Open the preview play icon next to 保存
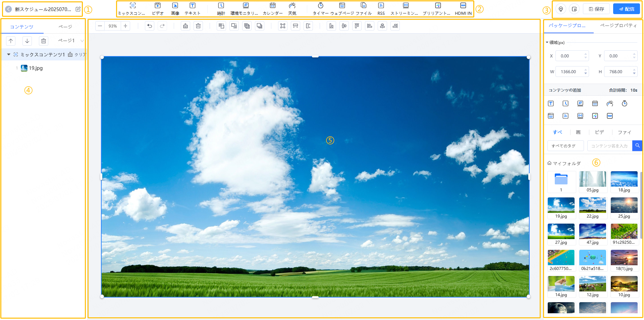This screenshot has height=320, width=644. click(574, 9)
